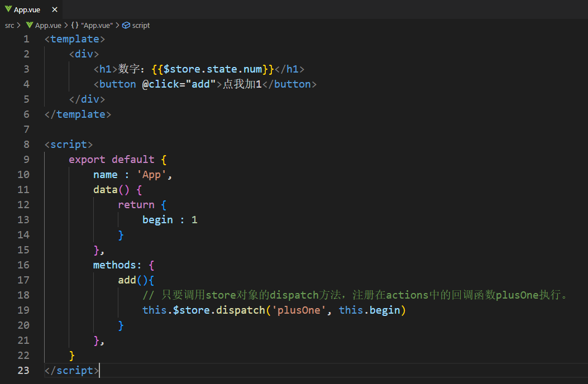Click the curly braces breadcrumb icon
The width and height of the screenshot is (588, 384).
coord(75,25)
